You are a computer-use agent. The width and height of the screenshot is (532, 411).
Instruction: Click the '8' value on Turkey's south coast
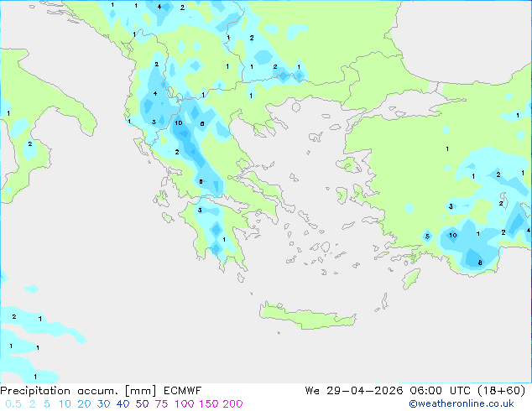pos(480,263)
